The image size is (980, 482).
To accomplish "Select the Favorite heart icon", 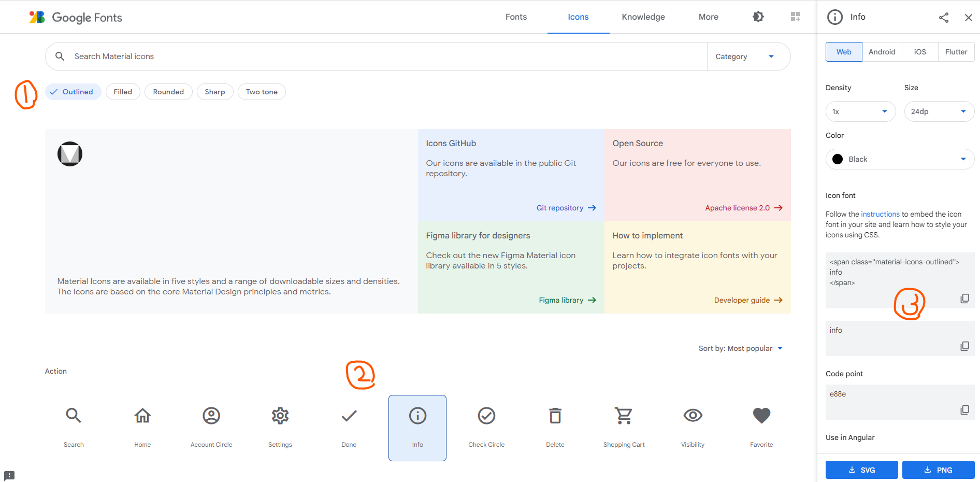I will (x=761, y=416).
